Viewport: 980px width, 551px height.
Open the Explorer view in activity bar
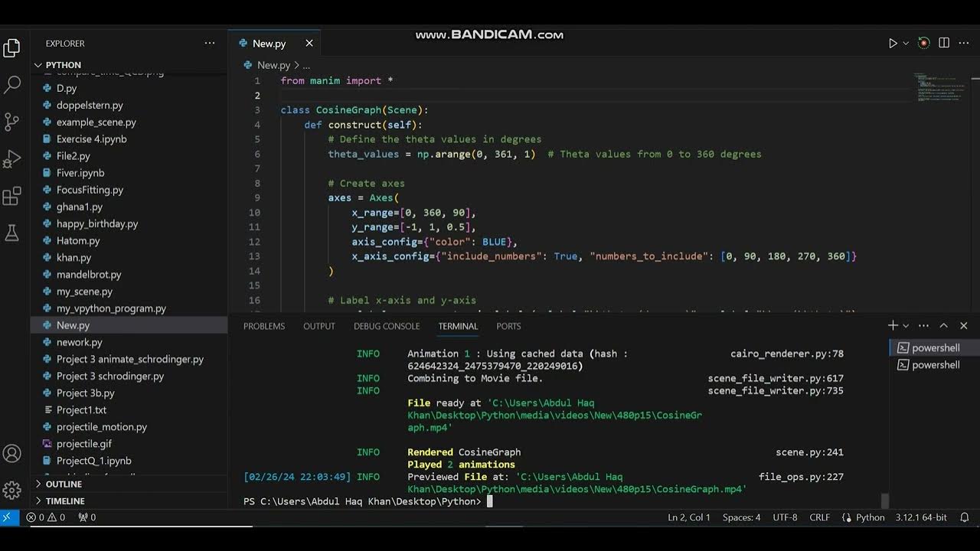11,48
